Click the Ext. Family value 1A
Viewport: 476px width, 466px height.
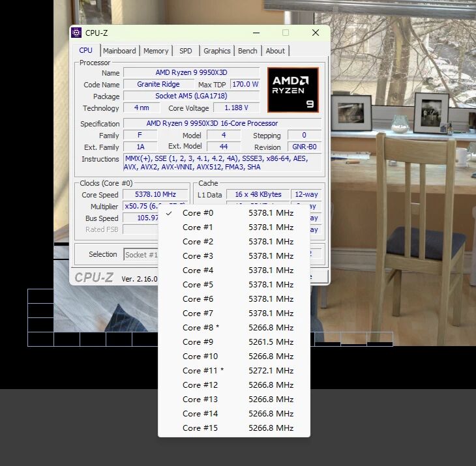click(x=140, y=147)
